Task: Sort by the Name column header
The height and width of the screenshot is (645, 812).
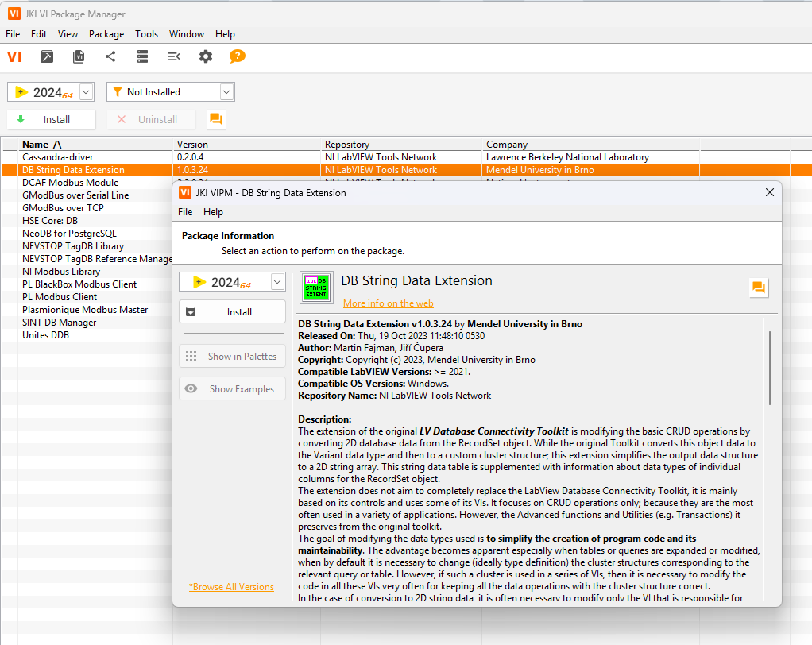Action: 95,145
